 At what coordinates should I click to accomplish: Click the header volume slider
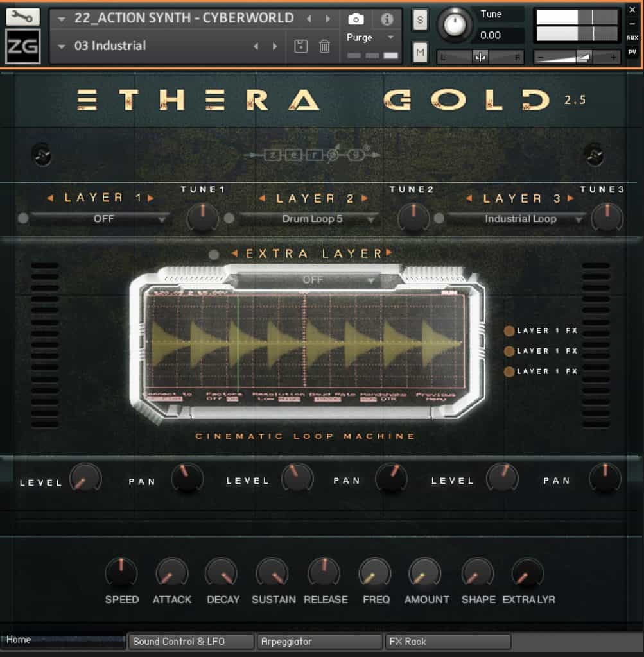[x=577, y=57]
